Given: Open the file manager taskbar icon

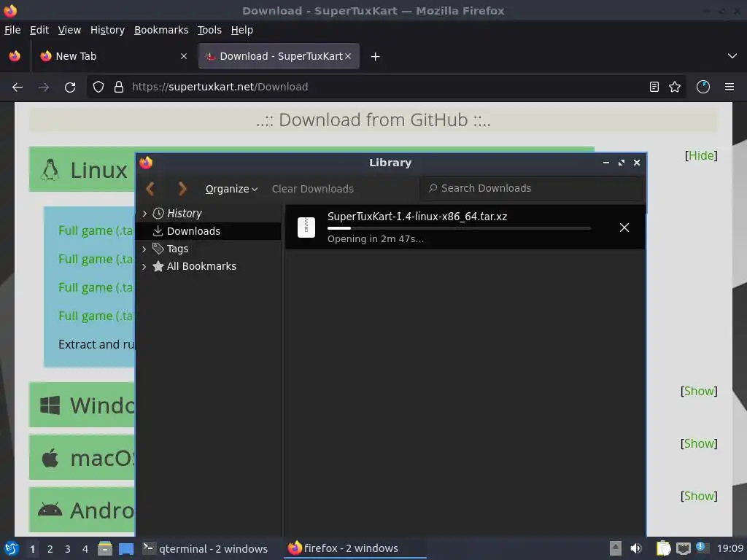Looking at the screenshot, I should [x=105, y=549].
